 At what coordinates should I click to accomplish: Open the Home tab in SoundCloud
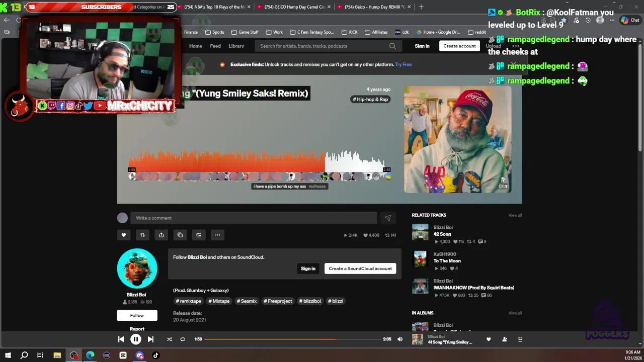196,46
